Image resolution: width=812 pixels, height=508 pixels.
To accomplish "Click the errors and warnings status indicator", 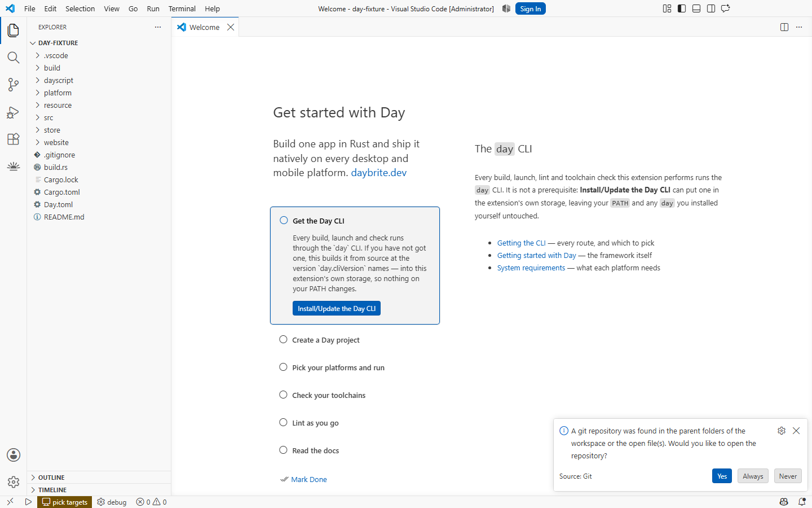I will pyautogui.click(x=152, y=502).
